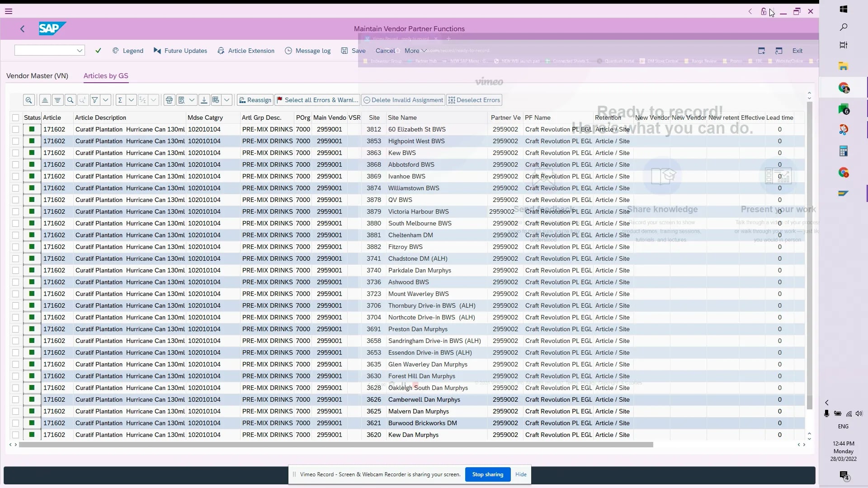The image size is (868, 488).
Task: Check the row checkbox for 60 Elizabeth St BWS
Action: click(x=15, y=129)
